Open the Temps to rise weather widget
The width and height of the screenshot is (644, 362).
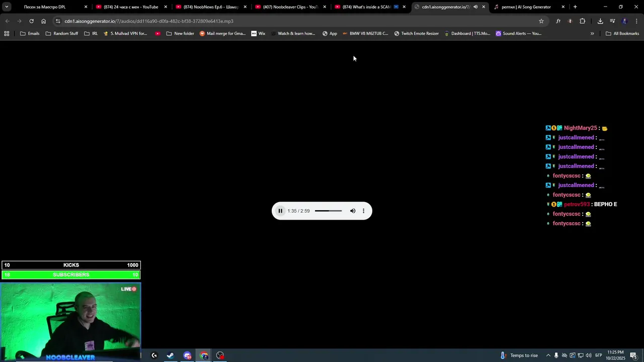(x=519, y=355)
